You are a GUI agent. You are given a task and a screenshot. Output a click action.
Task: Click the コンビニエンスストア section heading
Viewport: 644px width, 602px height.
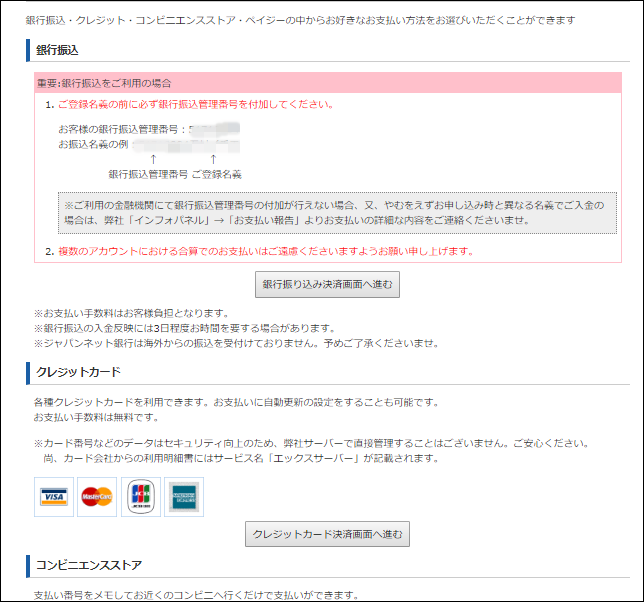coord(88,565)
